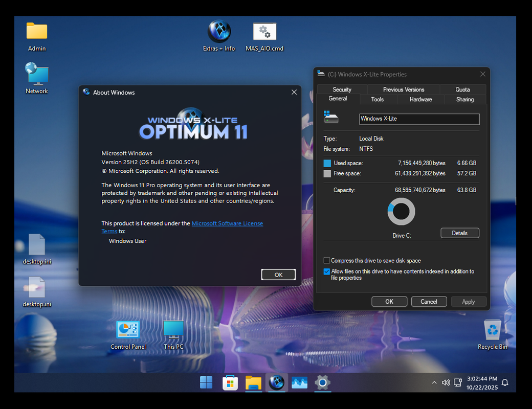
Task: Open Settings gear on the taskbar
Action: tap(322, 383)
